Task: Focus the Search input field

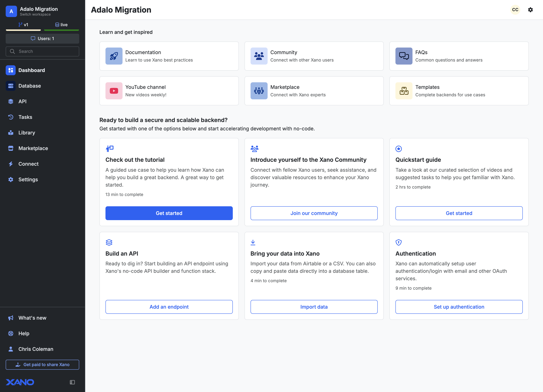Action: point(42,51)
